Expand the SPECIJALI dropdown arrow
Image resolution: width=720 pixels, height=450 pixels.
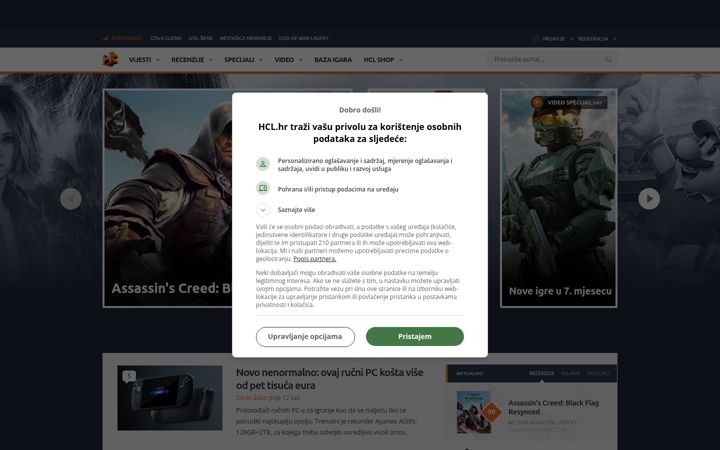(x=261, y=60)
